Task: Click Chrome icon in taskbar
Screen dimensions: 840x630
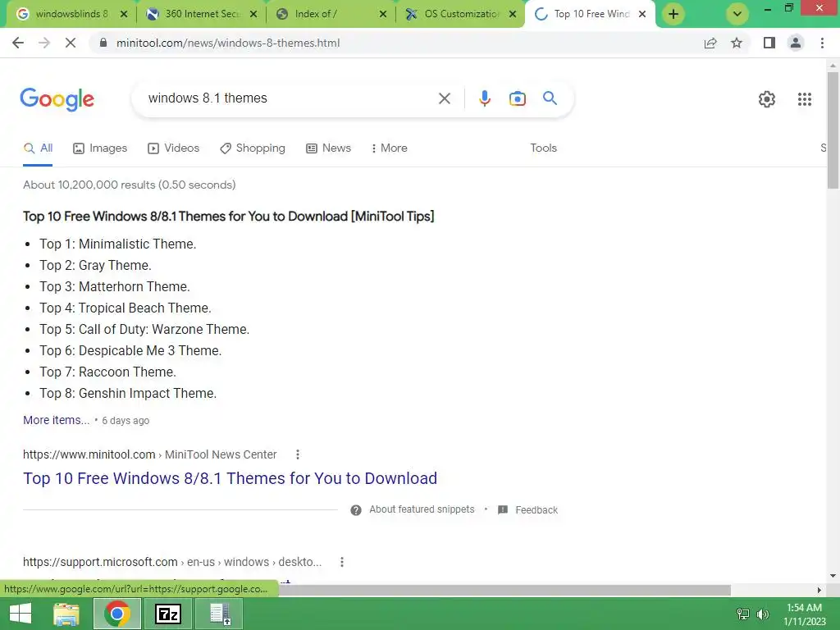Action: coord(116,614)
